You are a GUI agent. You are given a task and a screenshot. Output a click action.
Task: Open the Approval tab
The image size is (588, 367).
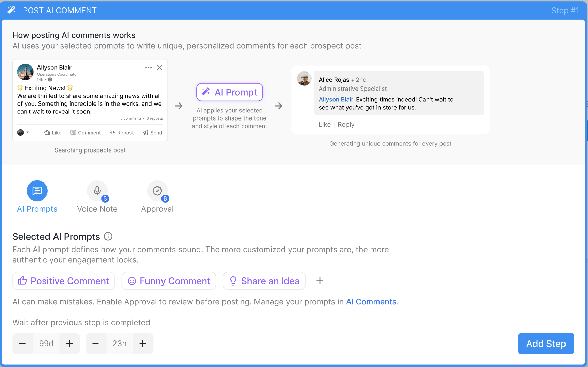pyautogui.click(x=157, y=197)
